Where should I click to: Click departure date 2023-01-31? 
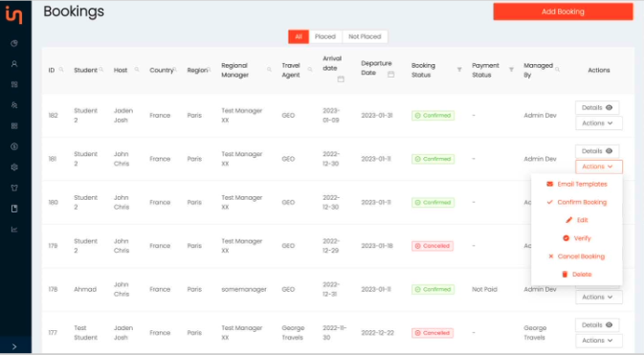point(377,116)
